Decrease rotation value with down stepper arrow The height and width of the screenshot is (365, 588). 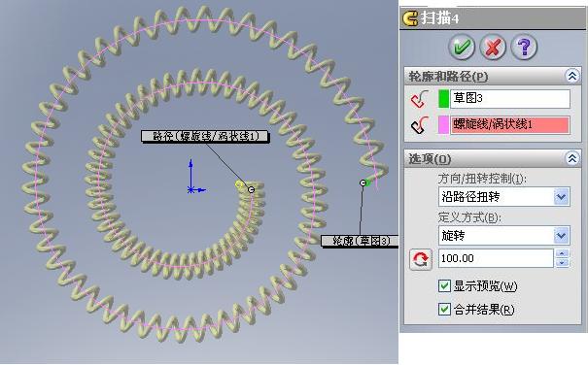click(562, 263)
